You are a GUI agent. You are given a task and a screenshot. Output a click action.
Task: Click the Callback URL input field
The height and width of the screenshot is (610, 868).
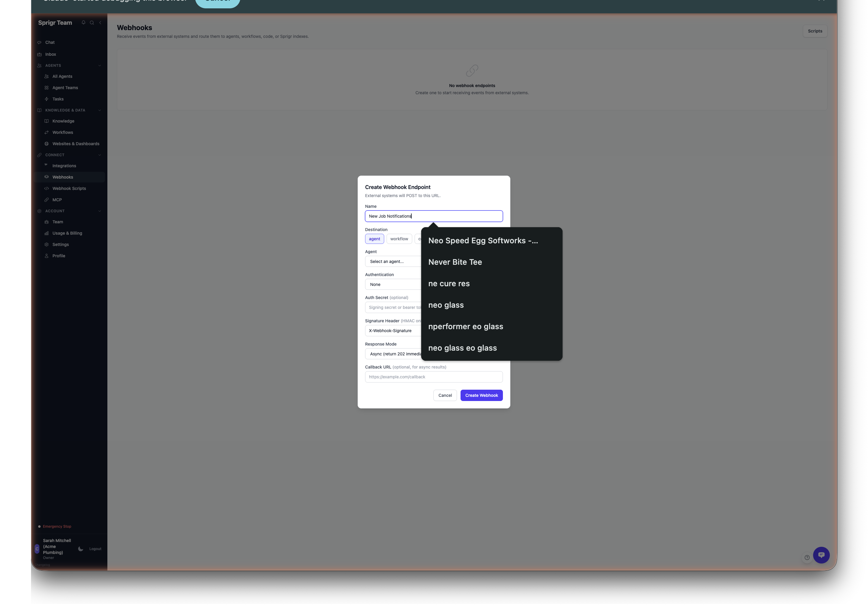coord(433,377)
